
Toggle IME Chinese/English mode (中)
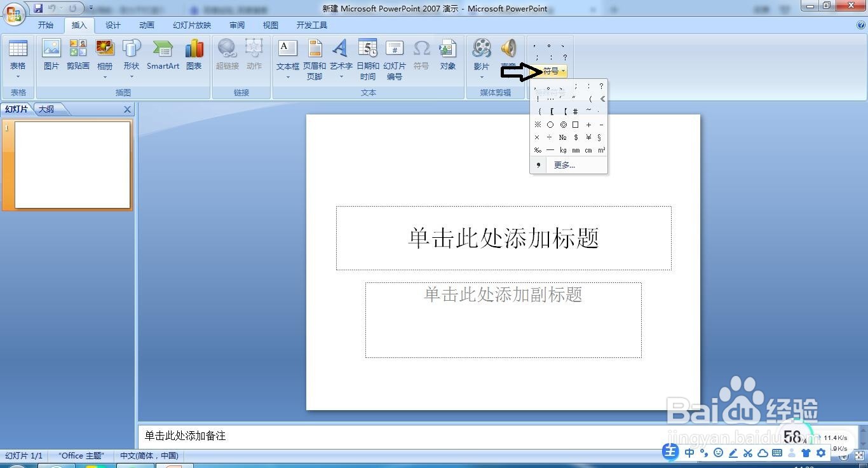coord(690,453)
